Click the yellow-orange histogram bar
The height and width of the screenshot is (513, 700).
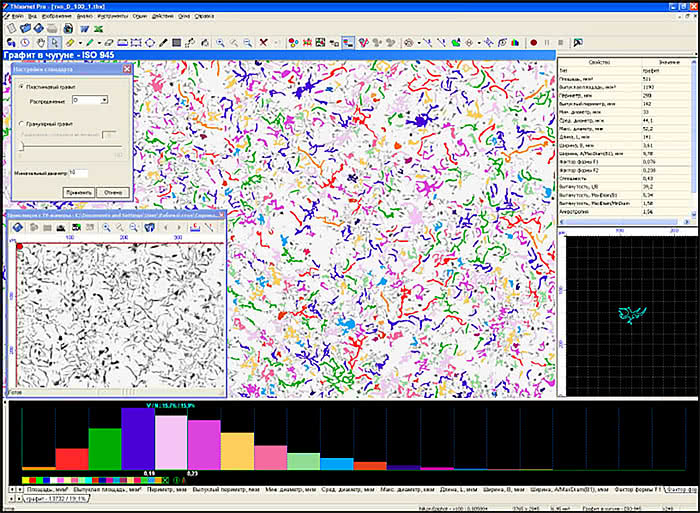[238, 451]
